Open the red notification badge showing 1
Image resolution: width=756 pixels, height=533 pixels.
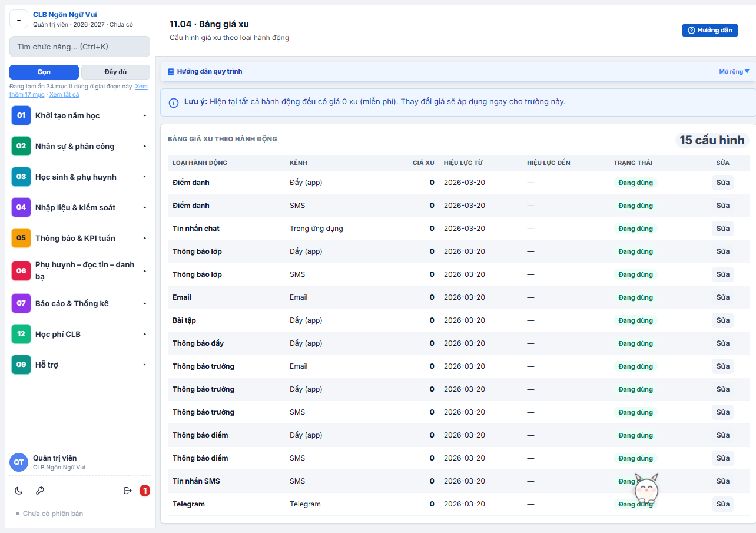click(145, 491)
